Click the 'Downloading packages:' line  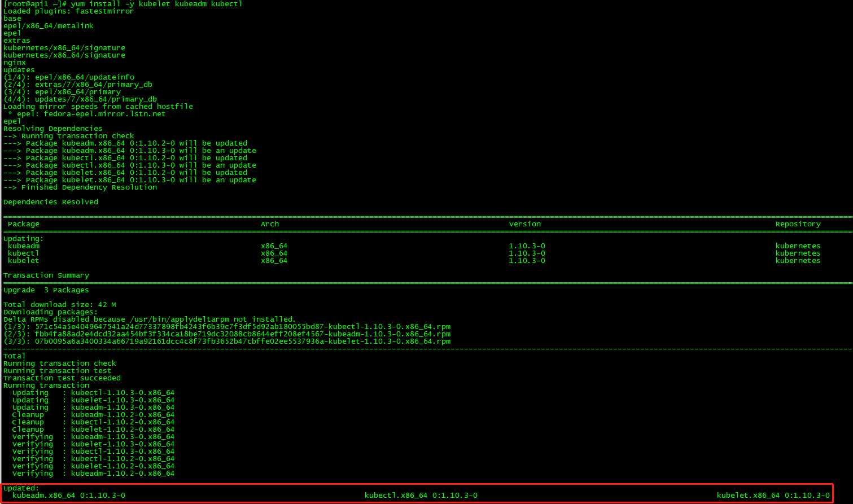tap(51, 312)
